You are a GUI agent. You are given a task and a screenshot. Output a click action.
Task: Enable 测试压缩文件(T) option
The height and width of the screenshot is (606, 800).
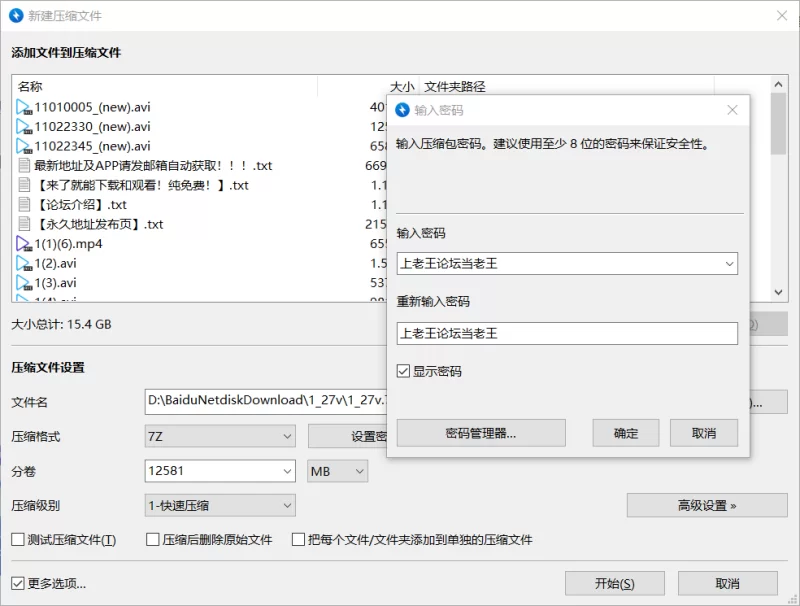18,539
